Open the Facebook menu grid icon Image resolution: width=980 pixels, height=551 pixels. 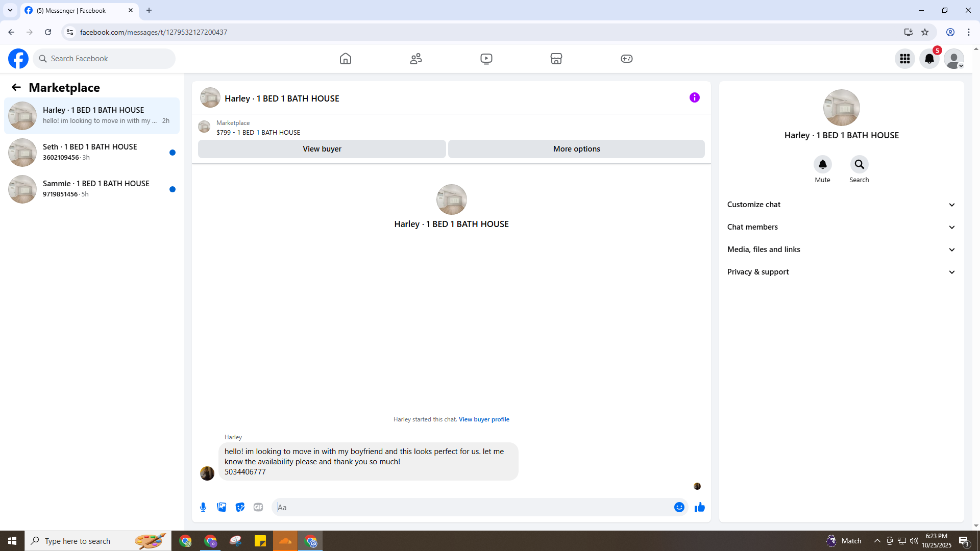pyautogui.click(x=904, y=59)
